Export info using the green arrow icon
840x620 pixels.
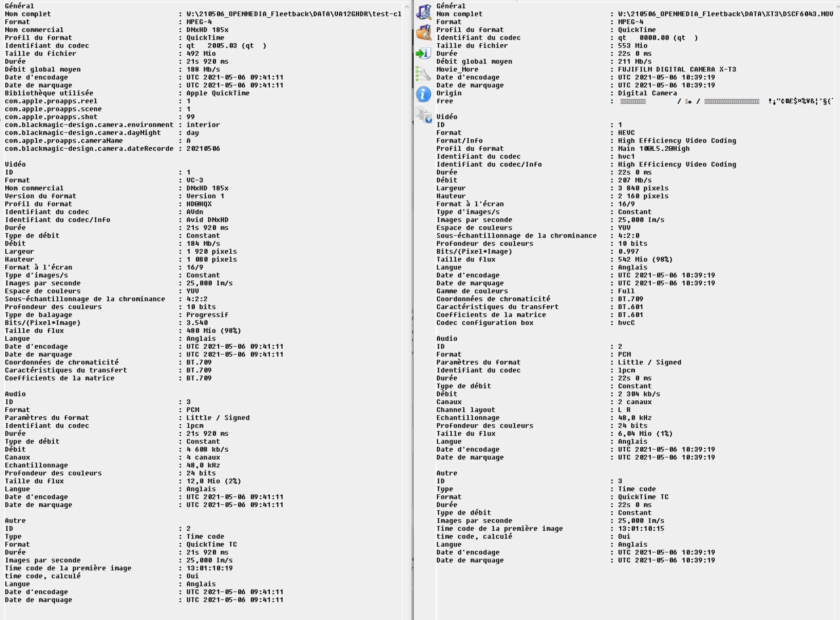coord(423,53)
